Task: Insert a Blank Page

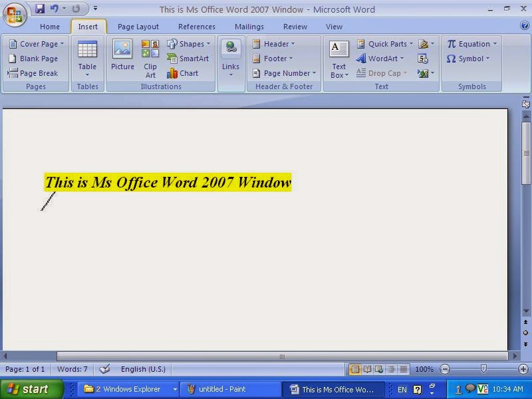Action: click(33, 59)
